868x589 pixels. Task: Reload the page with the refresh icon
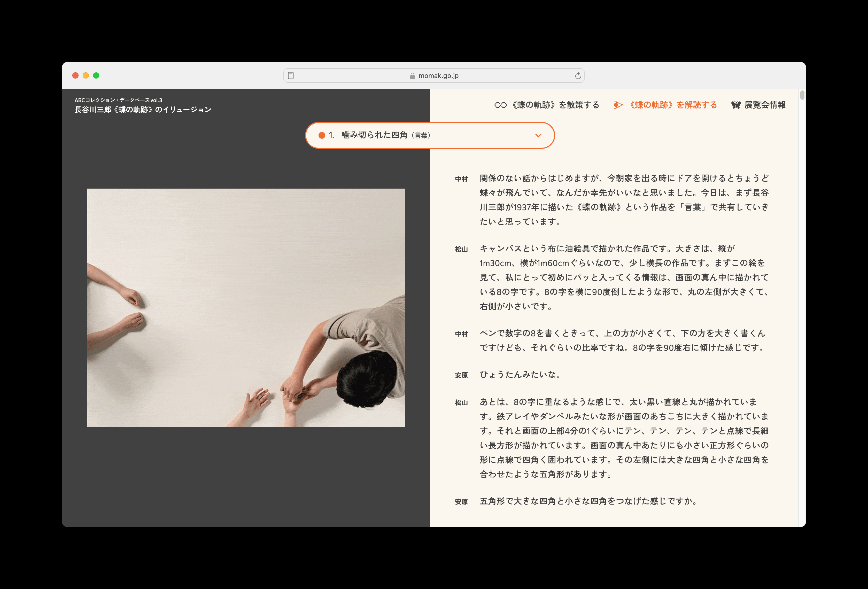tap(578, 76)
